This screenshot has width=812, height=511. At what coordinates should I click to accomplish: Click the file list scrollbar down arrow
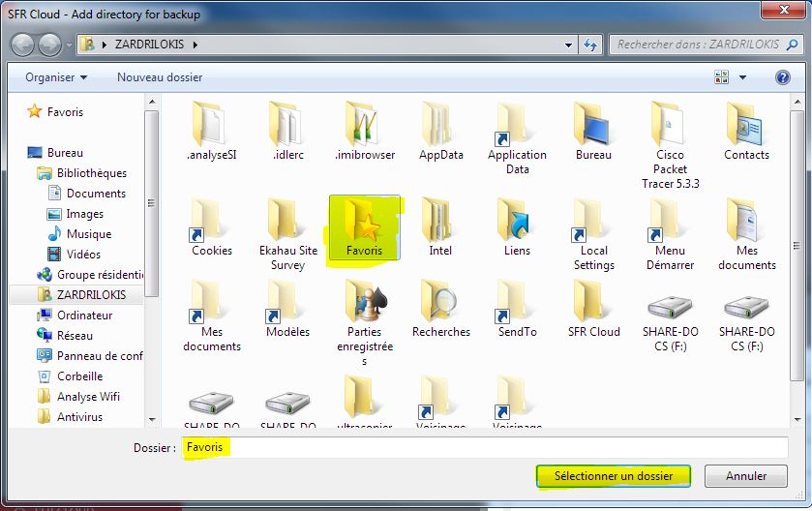click(797, 419)
